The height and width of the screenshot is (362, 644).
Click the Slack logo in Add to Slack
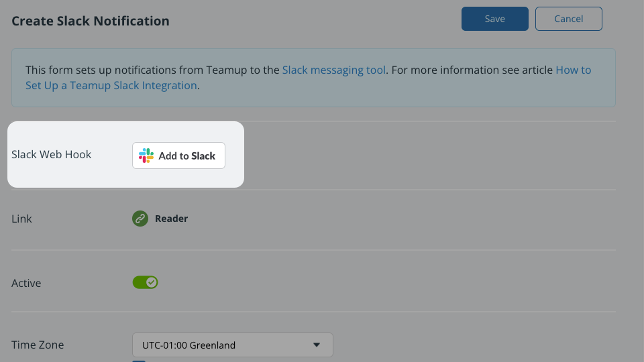click(146, 156)
